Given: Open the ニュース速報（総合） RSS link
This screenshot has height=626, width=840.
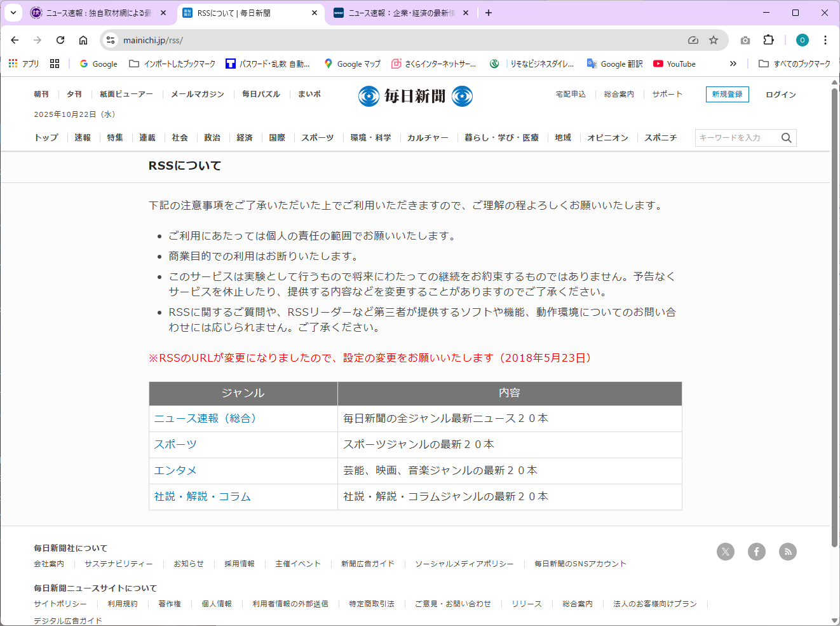Looking at the screenshot, I should pyautogui.click(x=205, y=419).
